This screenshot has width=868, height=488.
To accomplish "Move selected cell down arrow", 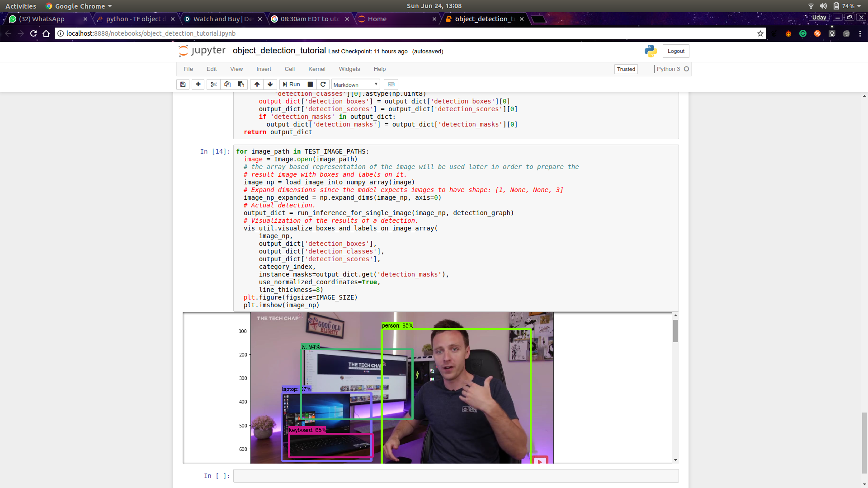I will coord(270,84).
